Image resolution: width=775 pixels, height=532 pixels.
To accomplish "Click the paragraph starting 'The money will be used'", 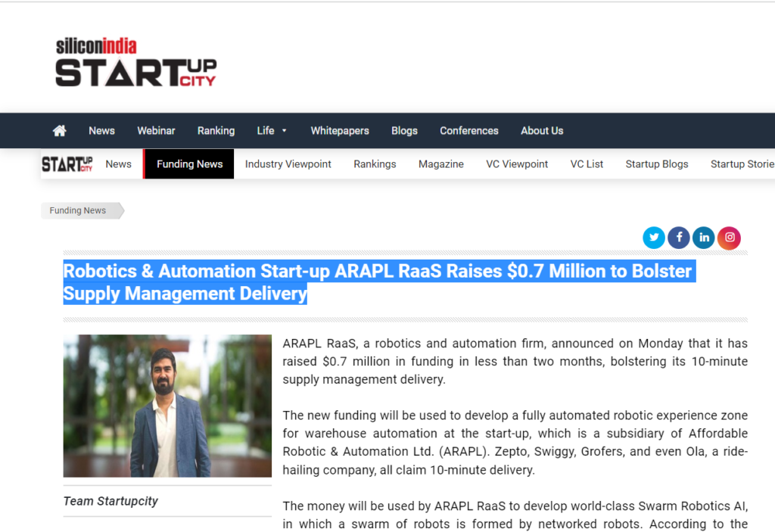I will (515, 515).
